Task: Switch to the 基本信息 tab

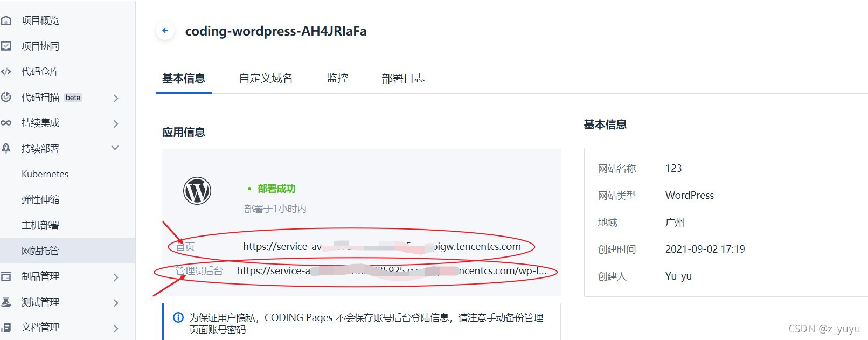Action: (184, 78)
